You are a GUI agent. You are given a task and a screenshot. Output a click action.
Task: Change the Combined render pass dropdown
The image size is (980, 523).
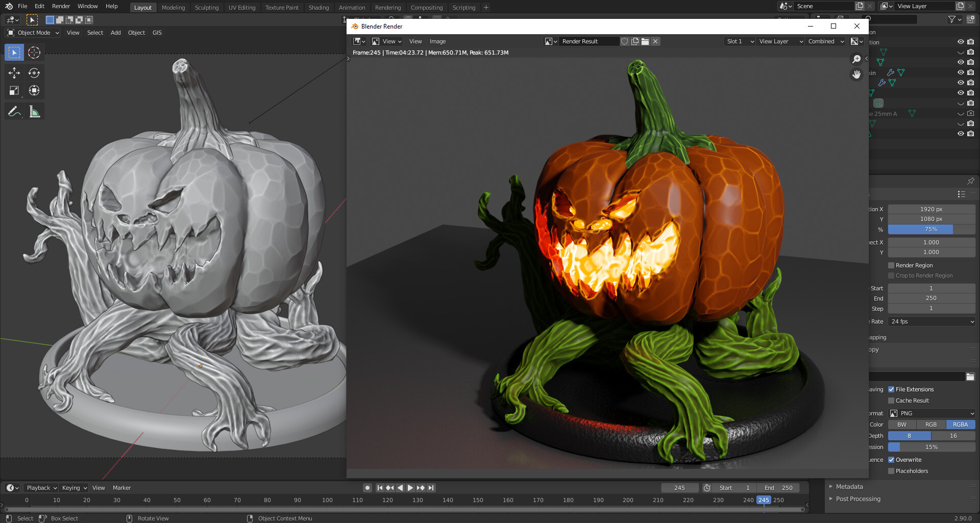825,41
